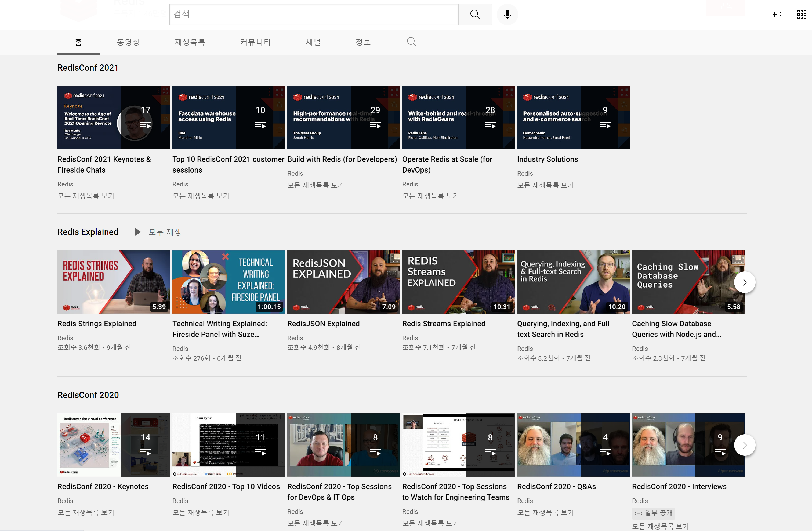Activate voice search microphone icon
This screenshot has width=812, height=531.
[x=507, y=14]
